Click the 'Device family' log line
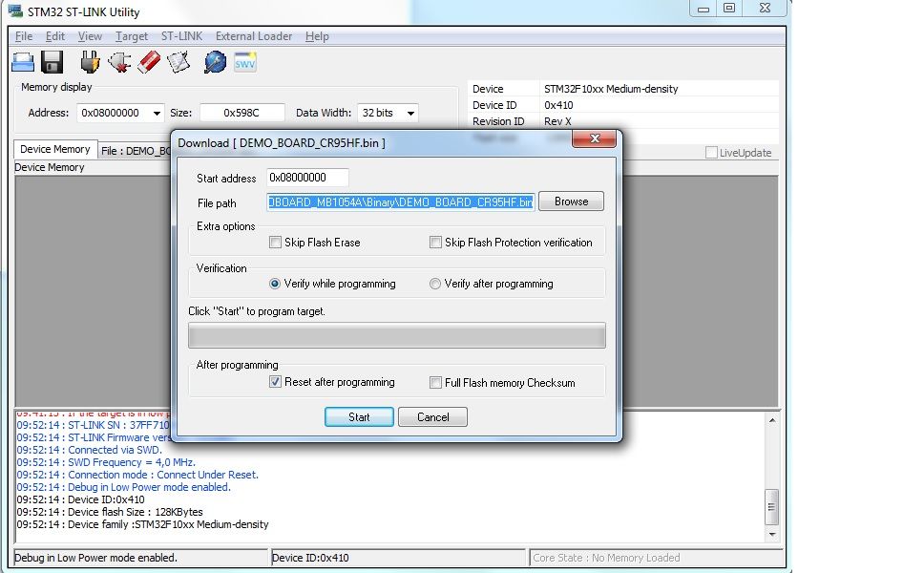 click(142, 524)
